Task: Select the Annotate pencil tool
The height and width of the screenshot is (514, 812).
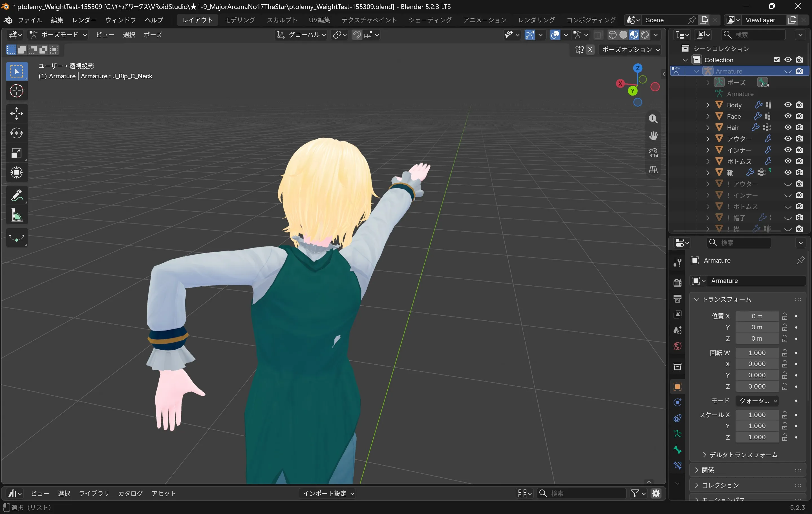Action: click(17, 196)
